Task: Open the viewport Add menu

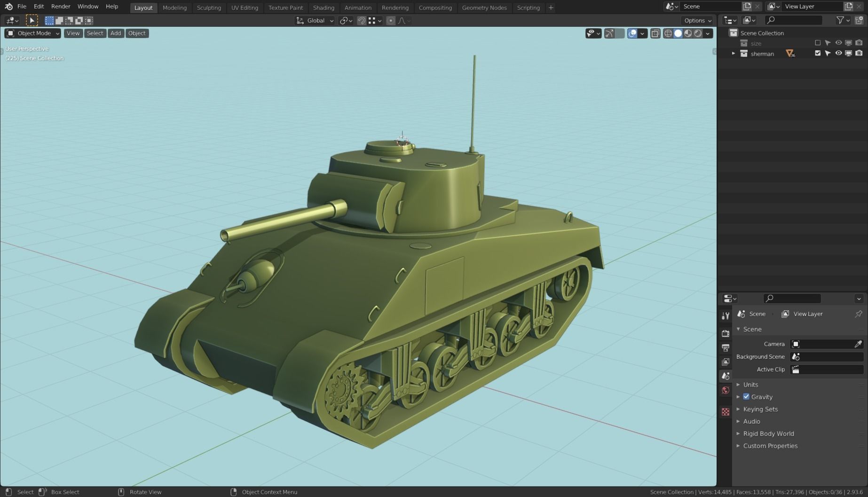Action: point(116,33)
